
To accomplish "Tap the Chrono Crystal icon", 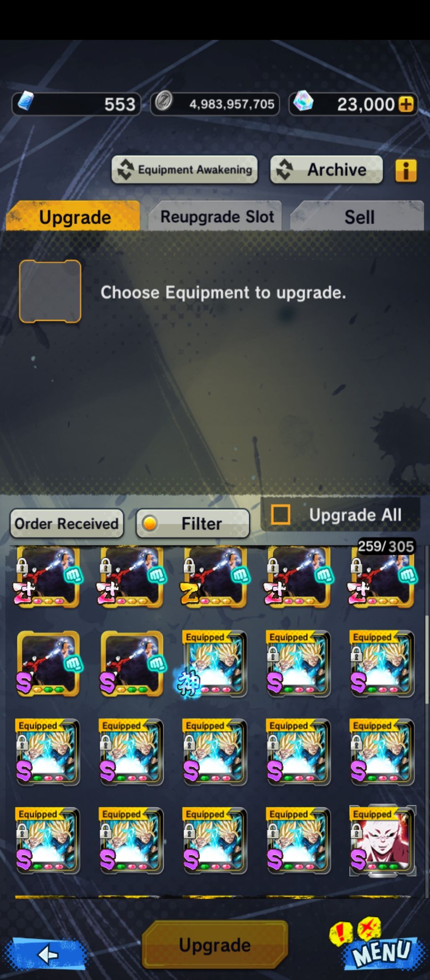I will coord(303,101).
